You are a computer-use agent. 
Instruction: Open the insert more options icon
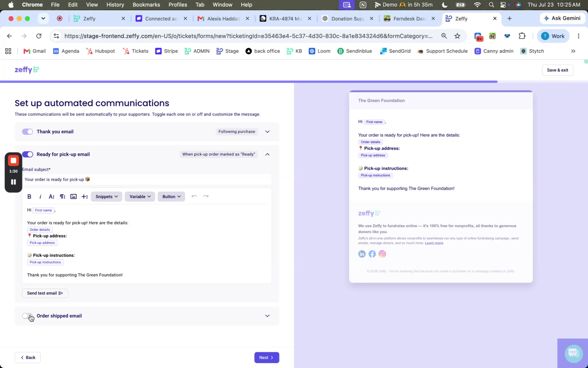click(84, 197)
